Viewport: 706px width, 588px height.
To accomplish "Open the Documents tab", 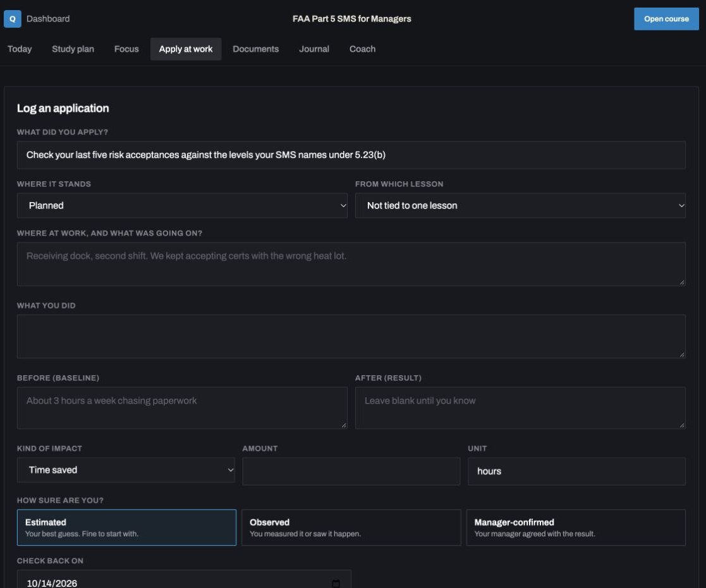I will tap(256, 49).
